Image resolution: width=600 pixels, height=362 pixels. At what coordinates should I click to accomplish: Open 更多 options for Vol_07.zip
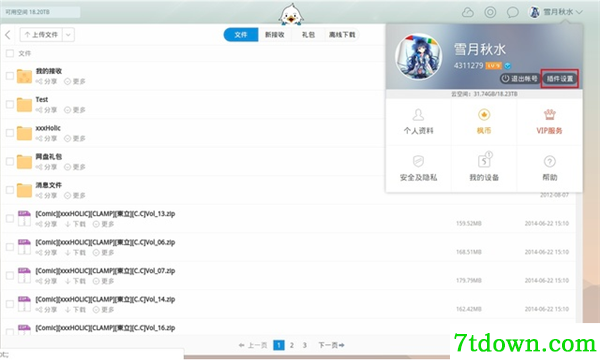pyautogui.click(x=103, y=281)
